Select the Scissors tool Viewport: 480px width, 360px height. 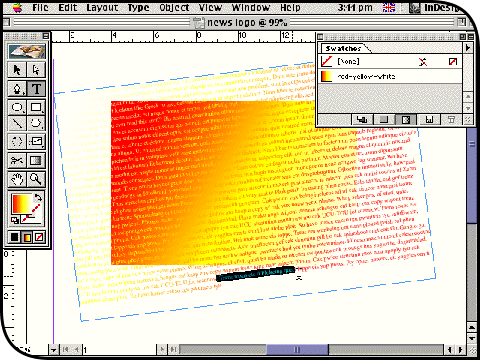(17, 161)
